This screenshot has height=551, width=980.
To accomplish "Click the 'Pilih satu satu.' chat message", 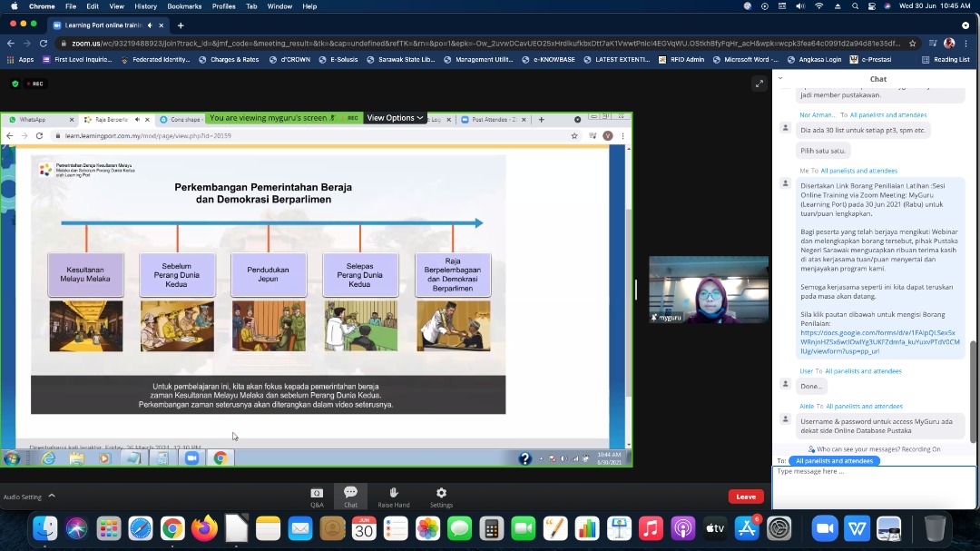I will click(822, 151).
